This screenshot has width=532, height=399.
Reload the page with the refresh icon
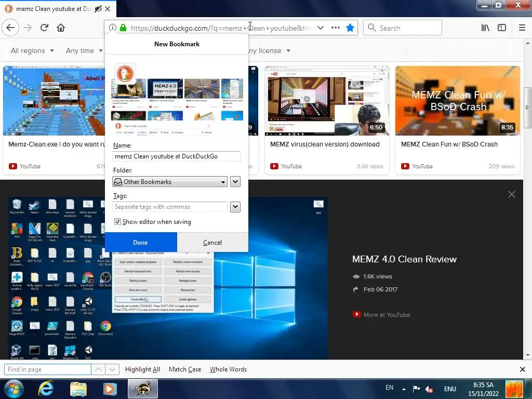pyautogui.click(x=44, y=28)
